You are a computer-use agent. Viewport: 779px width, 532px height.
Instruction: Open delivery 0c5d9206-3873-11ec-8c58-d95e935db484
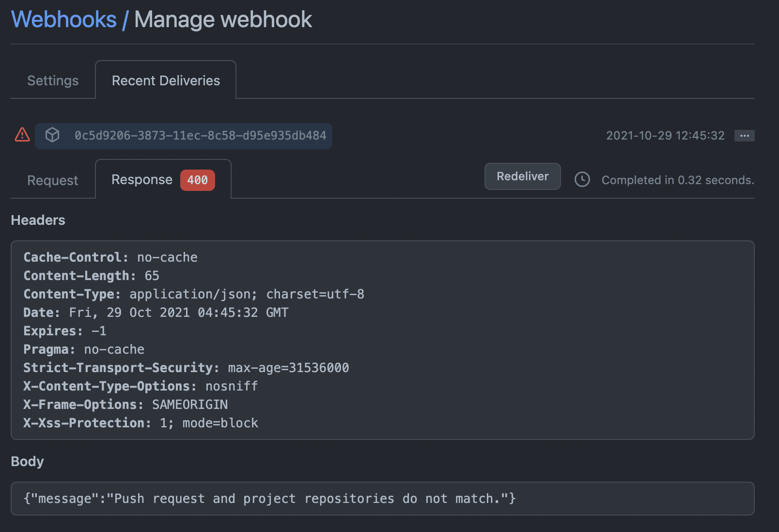coord(200,136)
